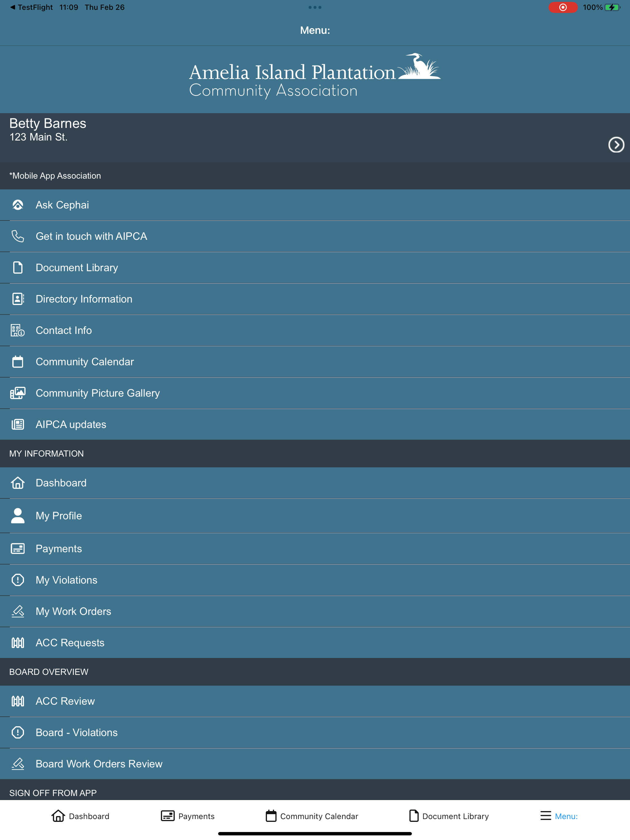Image resolution: width=630 pixels, height=840 pixels.
Task: Tap the Menu: title at top
Action: [315, 30]
